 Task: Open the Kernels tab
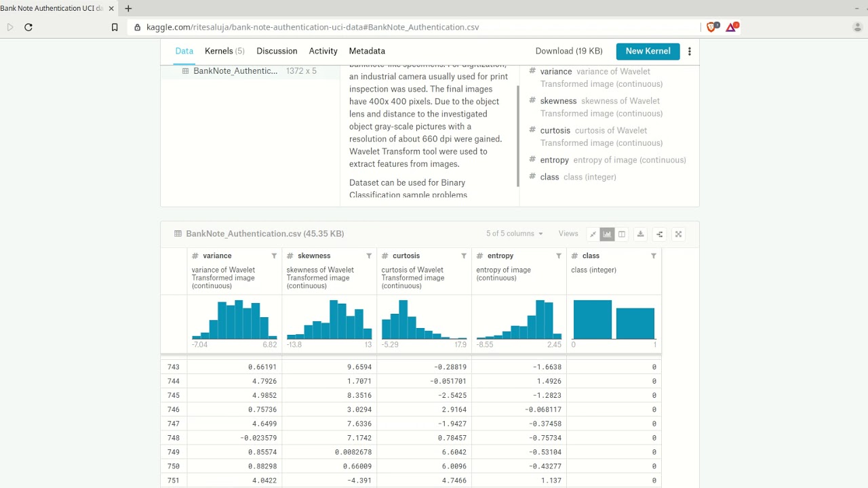point(224,51)
